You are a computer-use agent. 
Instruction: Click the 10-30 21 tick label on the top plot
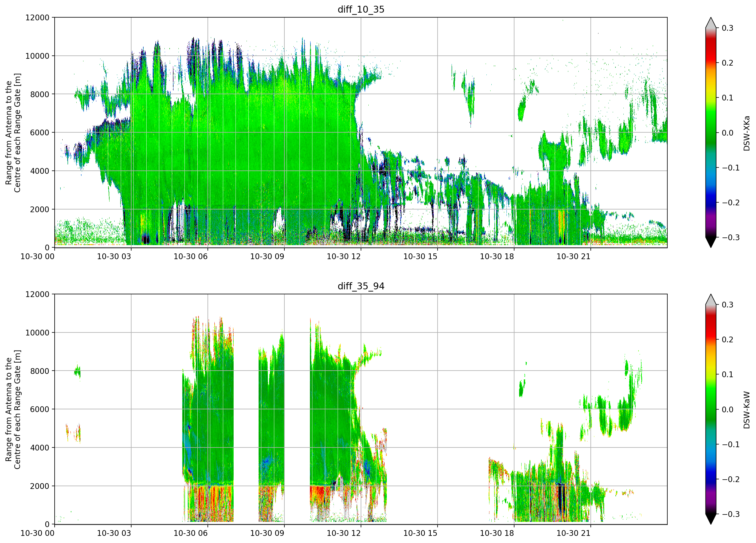(574, 256)
